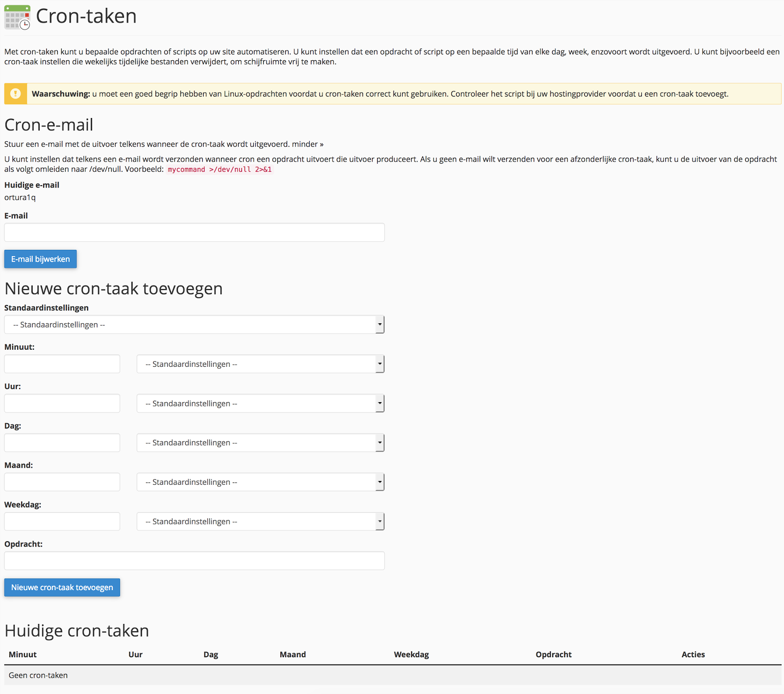784x694 pixels.
Task: Open the Uur Standaardinstellingen dropdown
Action: 261,404
